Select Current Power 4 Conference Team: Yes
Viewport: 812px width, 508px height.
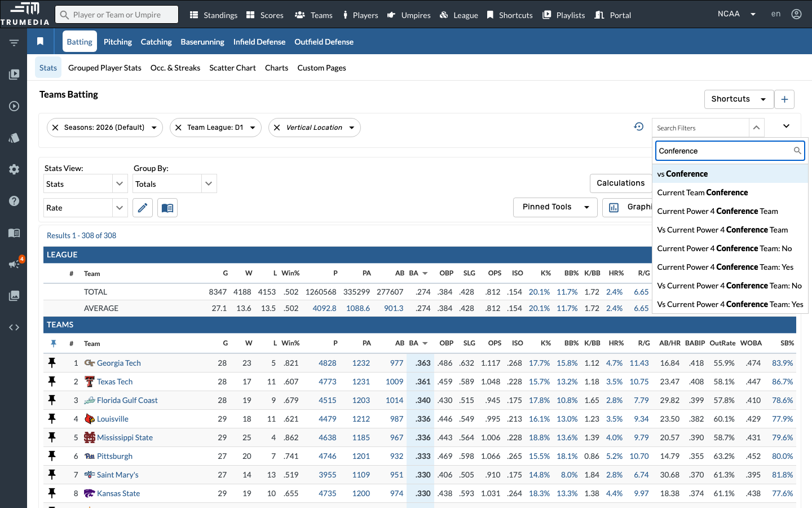click(x=730, y=267)
